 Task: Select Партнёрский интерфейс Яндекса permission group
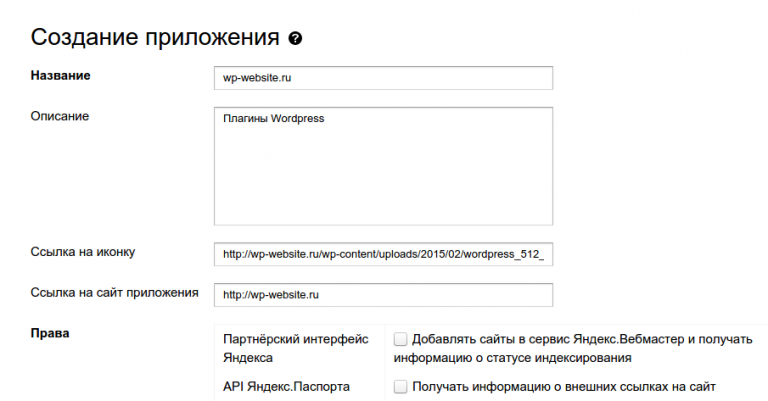click(295, 347)
